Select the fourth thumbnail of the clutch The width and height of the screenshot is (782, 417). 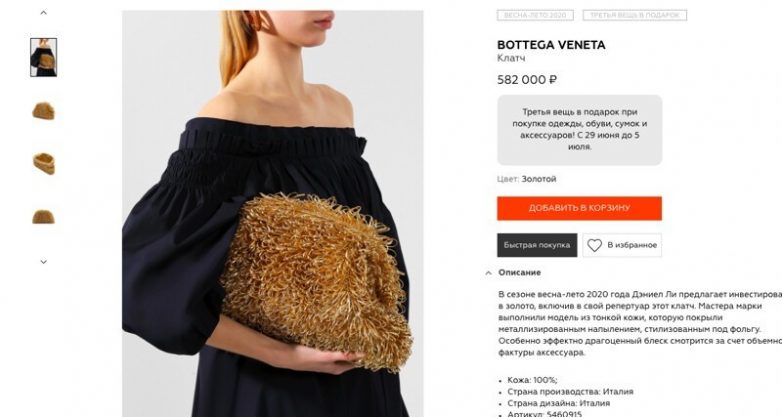43,217
